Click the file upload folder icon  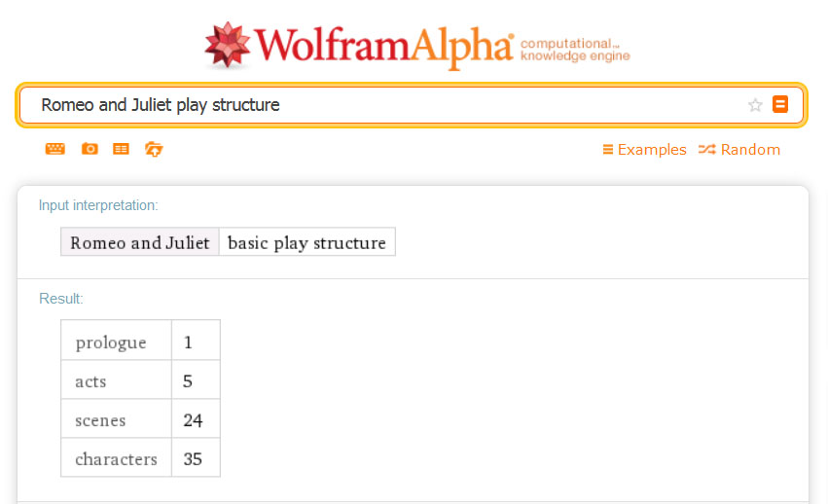tap(153, 149)
